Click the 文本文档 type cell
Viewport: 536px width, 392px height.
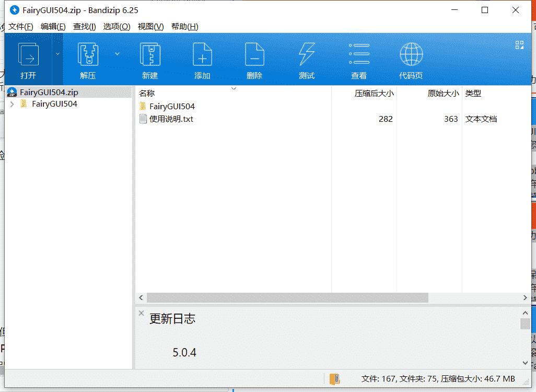pyautogui.click(x=481, y=119)
